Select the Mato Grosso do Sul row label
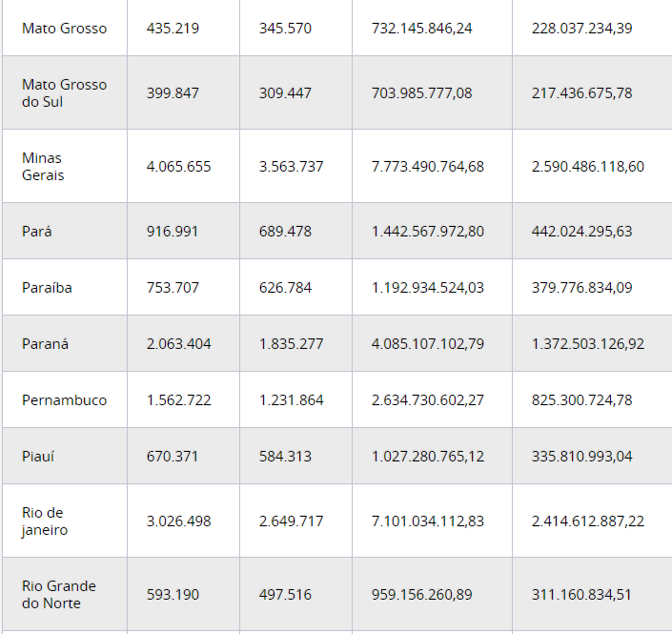 [64, 93]
